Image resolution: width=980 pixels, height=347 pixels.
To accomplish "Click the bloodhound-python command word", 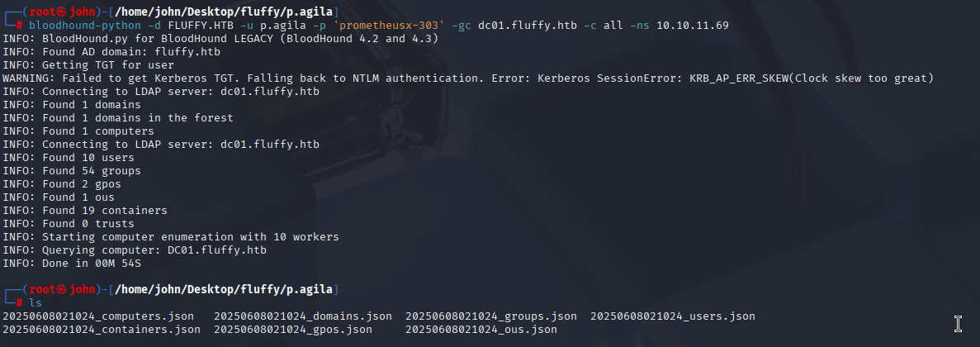I will click(84, 25).
